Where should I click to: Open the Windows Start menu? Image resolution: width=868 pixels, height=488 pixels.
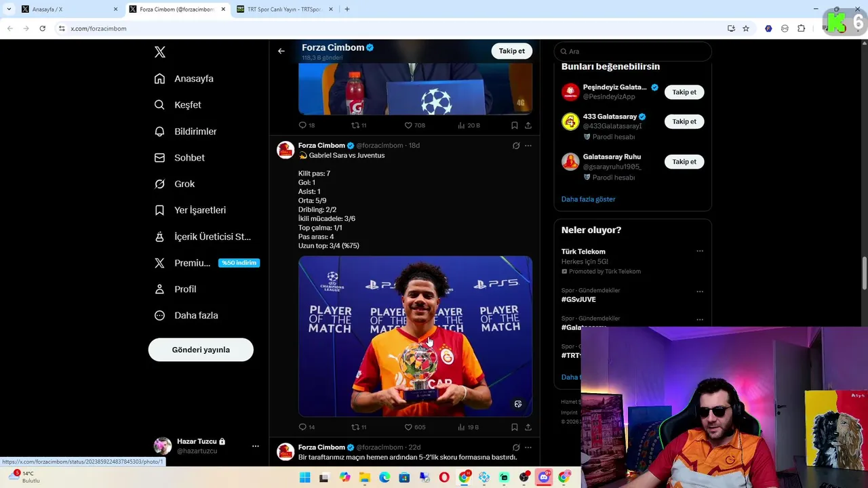[x=304, y=478]
